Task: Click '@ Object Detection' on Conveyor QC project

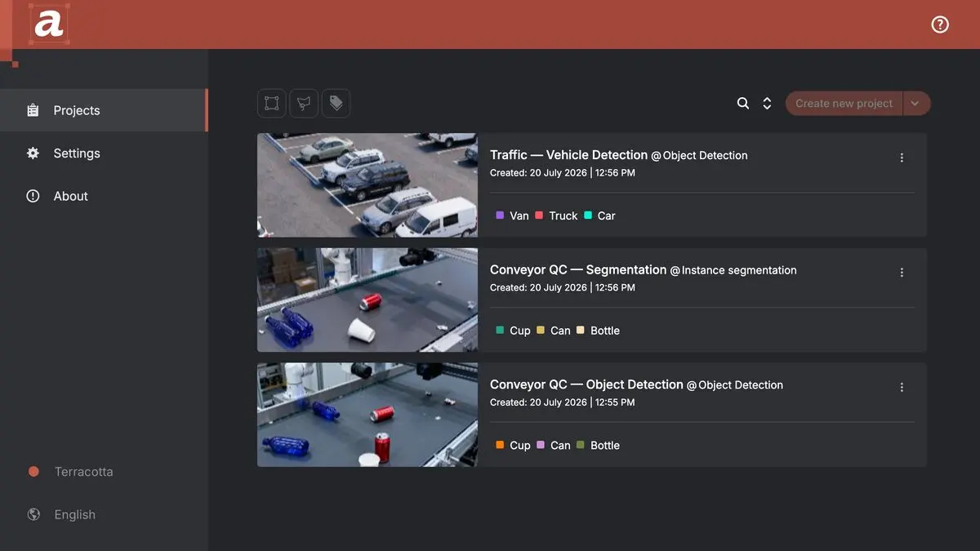Action: 735,385
